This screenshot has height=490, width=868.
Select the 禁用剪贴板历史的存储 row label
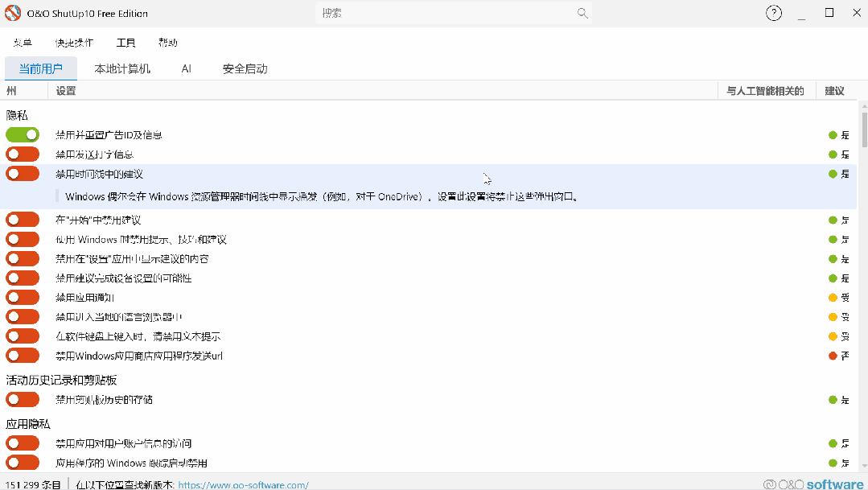(104, 400)
